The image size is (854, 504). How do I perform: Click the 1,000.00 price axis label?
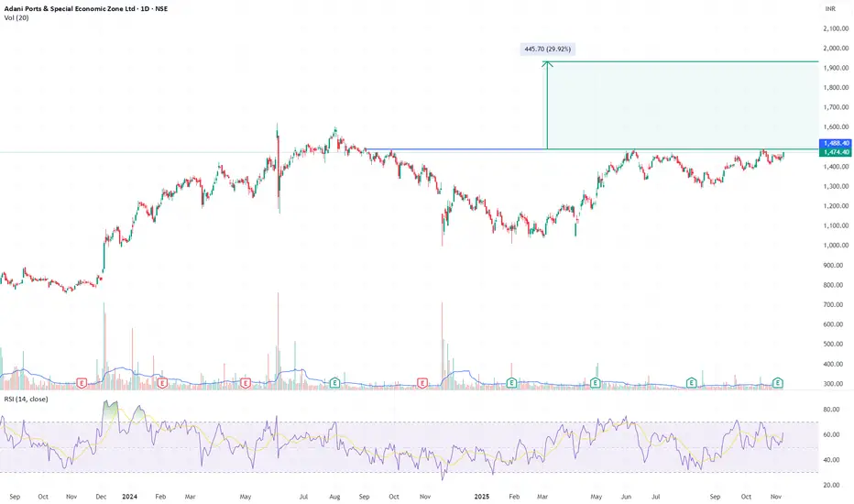click(836, 246)
